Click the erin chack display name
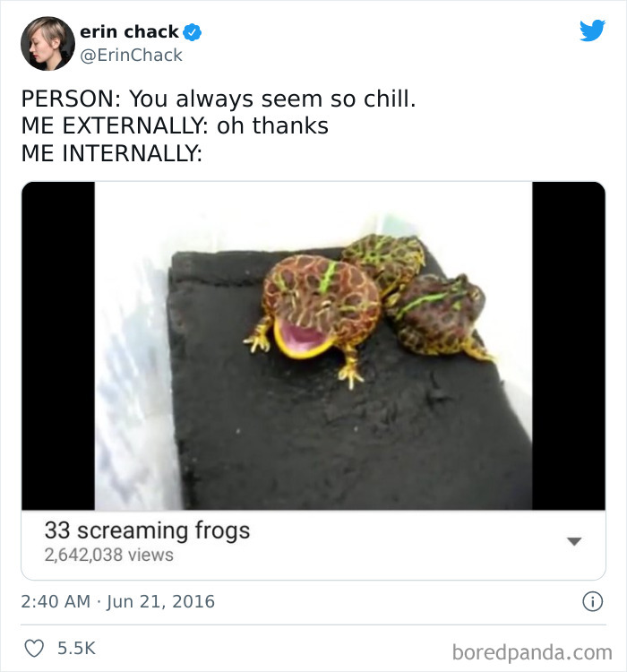 (129, 31)
